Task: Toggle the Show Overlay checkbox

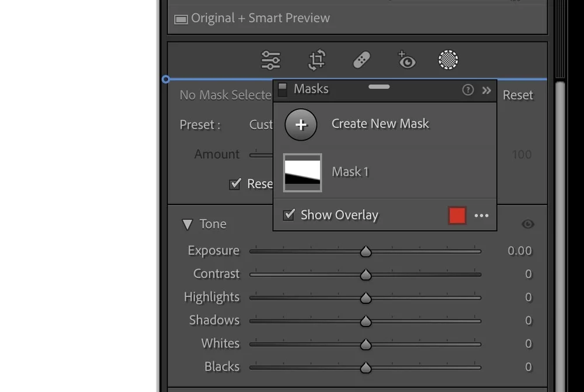Action: coord(289,214)
